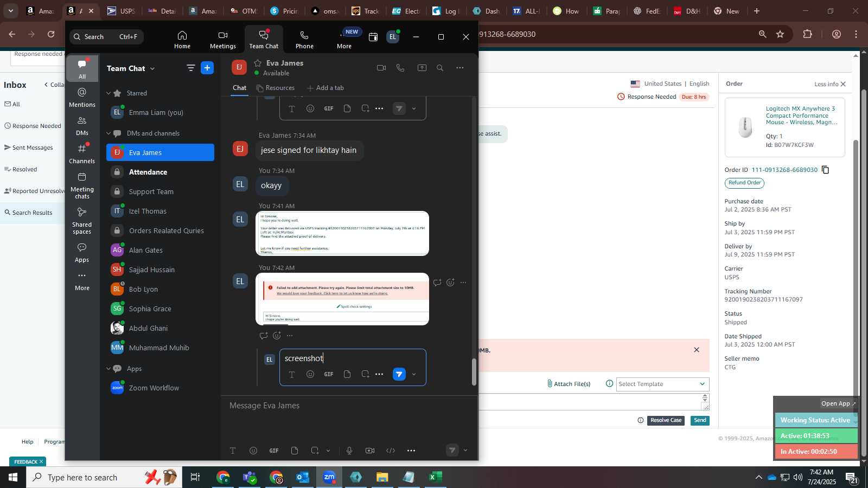
Task: Open the chat with Izel Thomas
Action: (160, 211)
